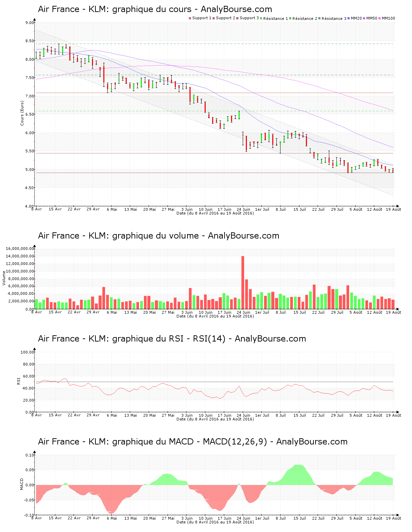Click '19 Août' date under the price chart
412x532 pixels.
[393, 209]
